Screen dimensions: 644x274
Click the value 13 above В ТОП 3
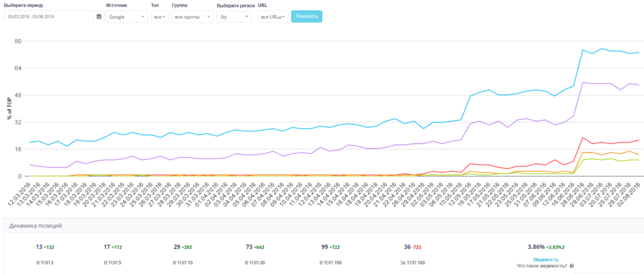pos(39,247)
